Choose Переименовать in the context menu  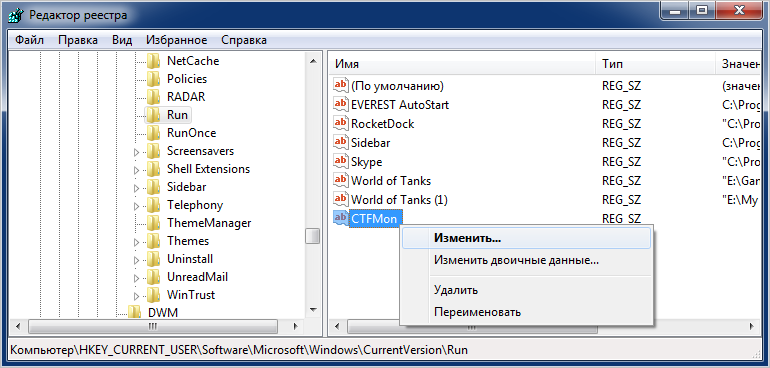(526, 311)
